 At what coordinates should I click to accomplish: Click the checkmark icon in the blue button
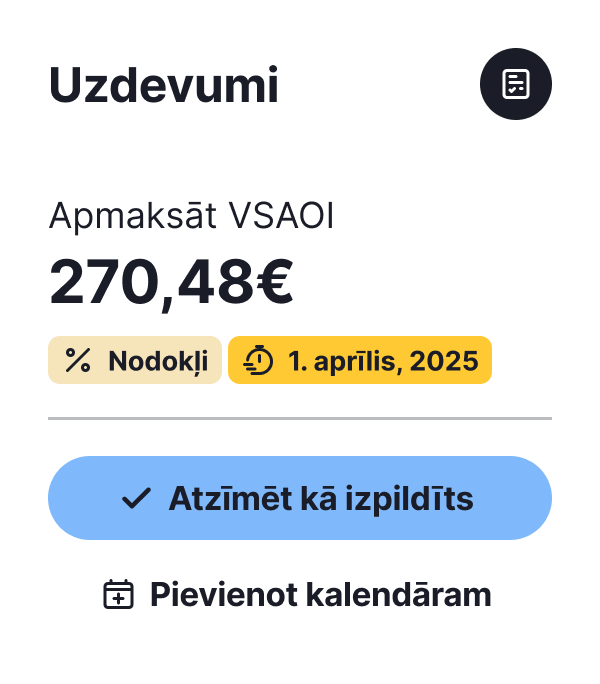pos(135,499)
